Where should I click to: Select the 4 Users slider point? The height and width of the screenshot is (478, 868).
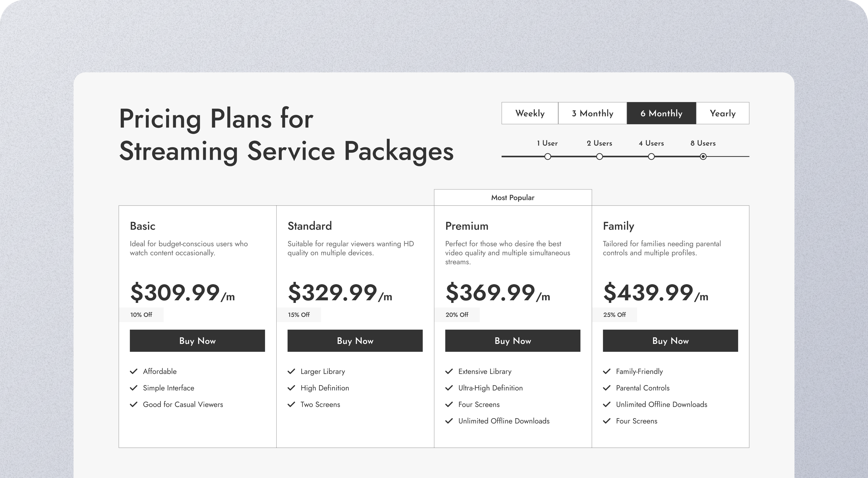651,157
